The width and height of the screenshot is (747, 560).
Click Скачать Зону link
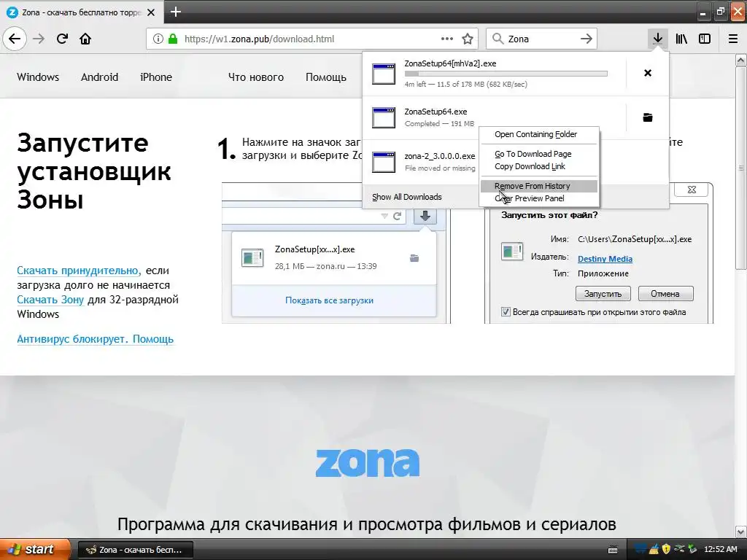coord(50,300)
